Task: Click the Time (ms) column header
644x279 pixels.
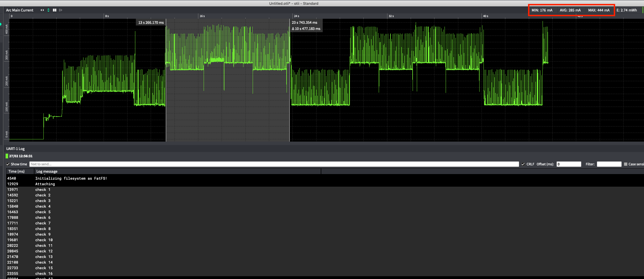Action: pos(20,171)
